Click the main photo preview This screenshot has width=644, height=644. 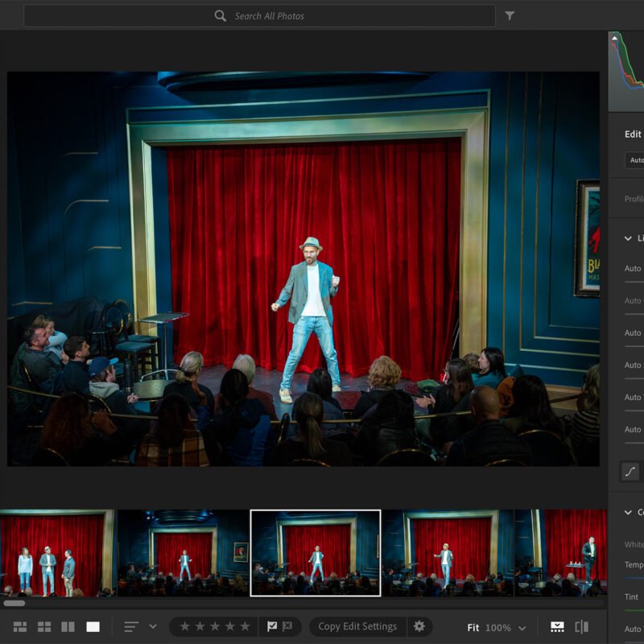pyautogui.click(x=303, y=269)
